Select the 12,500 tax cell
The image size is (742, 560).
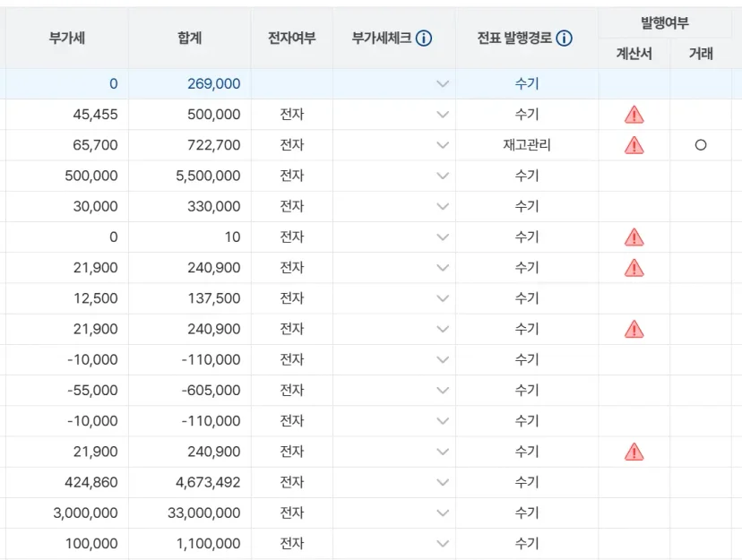coord(66,298)
